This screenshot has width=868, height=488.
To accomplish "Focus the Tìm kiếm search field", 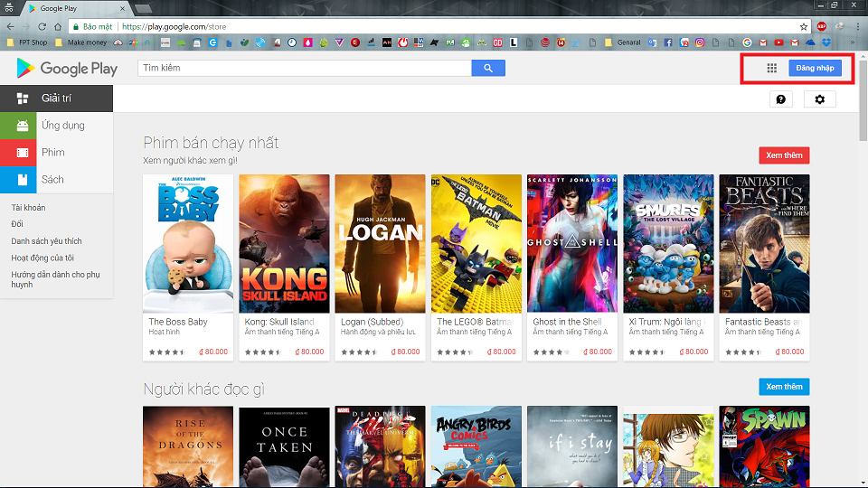I will pyautogui.click(x=305, y=68).
